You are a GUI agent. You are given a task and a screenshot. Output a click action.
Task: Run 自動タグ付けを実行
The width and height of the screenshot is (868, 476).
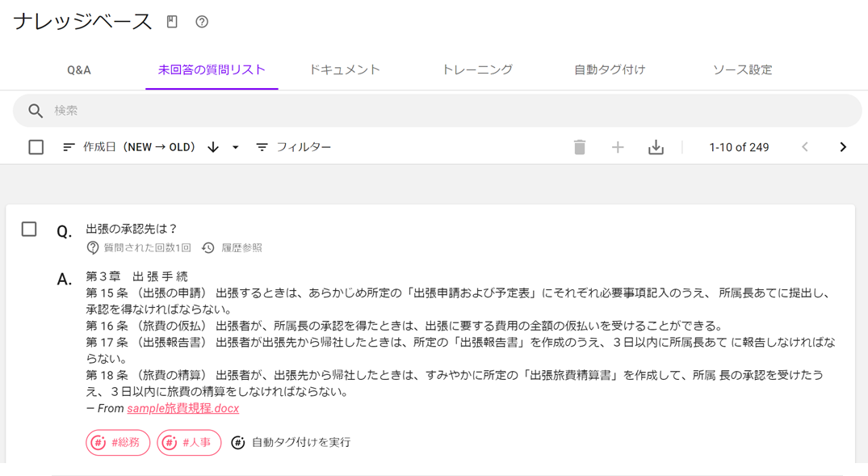301,443
